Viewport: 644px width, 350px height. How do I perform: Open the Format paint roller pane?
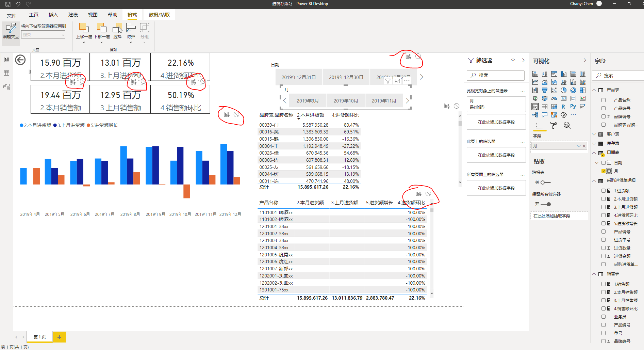(x=554, y=125)
